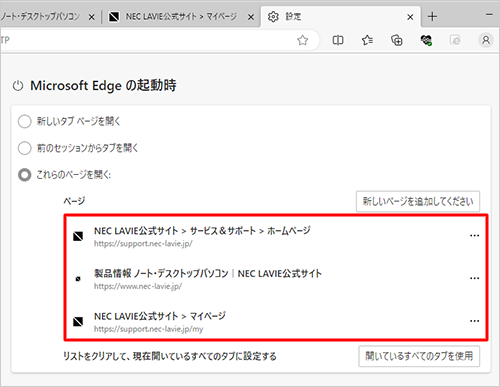Open more options for 製品情報 ノート・デスクトップパソコン entry
The height and width of the screenshot is (387, 500).
(x=474, y=278)
